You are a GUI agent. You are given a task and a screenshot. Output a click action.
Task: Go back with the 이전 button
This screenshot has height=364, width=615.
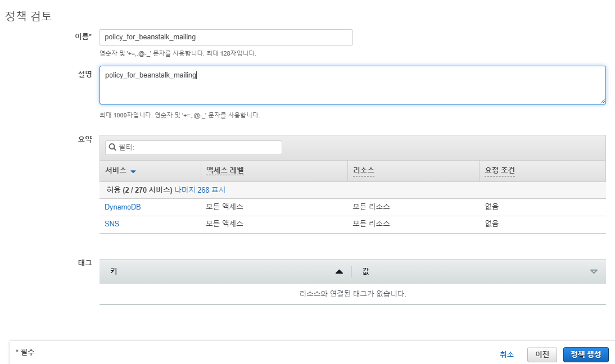542,354
